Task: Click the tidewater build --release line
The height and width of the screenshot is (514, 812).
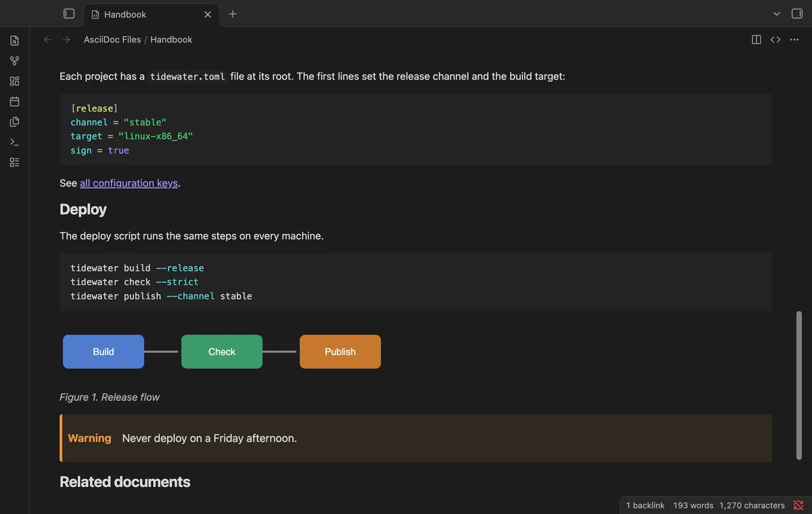Action: click(137, 268)
